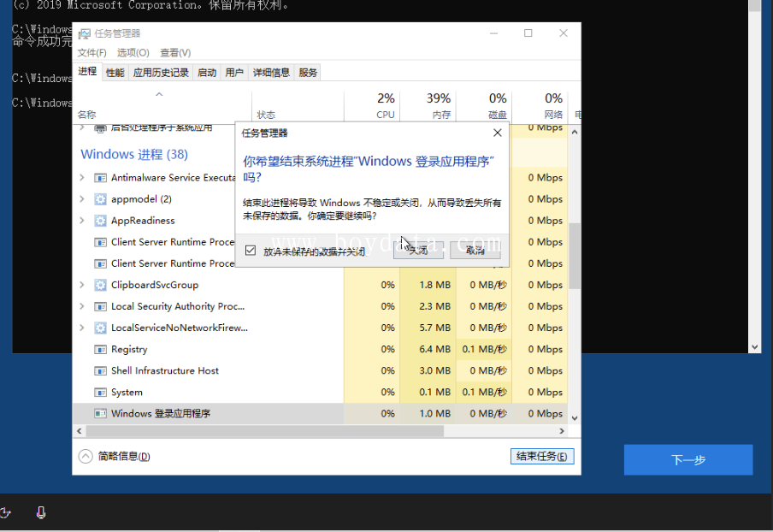Expand the LocalServiceNoNetworkFirew... row
The image size is (773, 532).
[82, 328]
